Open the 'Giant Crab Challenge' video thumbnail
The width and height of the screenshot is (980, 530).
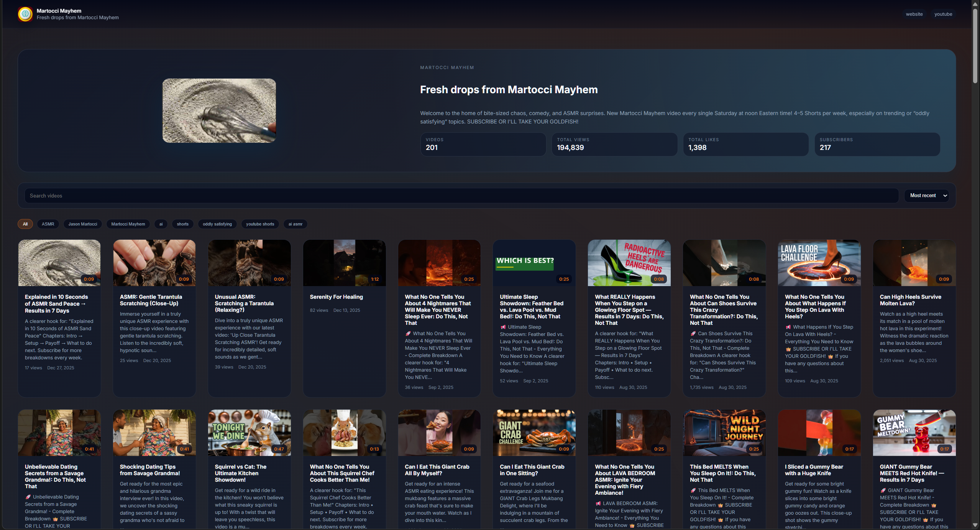(x=534, y=432)
